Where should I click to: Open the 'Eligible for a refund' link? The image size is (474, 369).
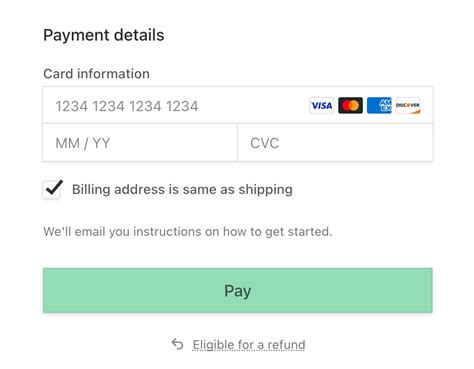point(249,345)
